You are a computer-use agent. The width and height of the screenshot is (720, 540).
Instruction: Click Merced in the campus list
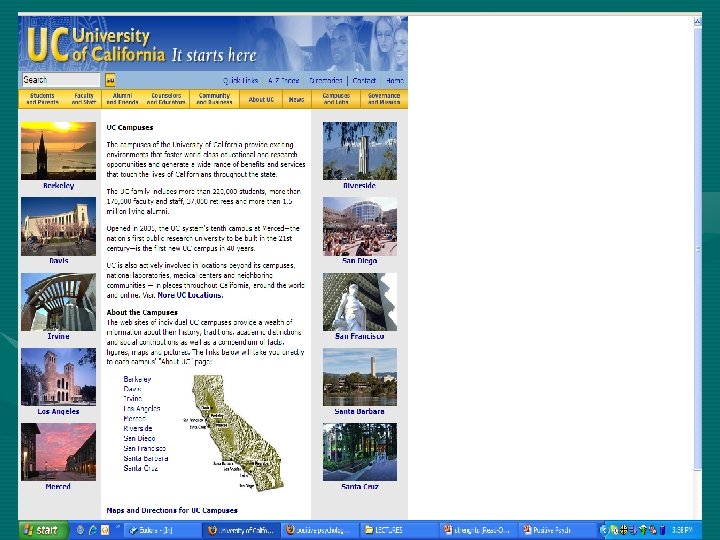134,418
